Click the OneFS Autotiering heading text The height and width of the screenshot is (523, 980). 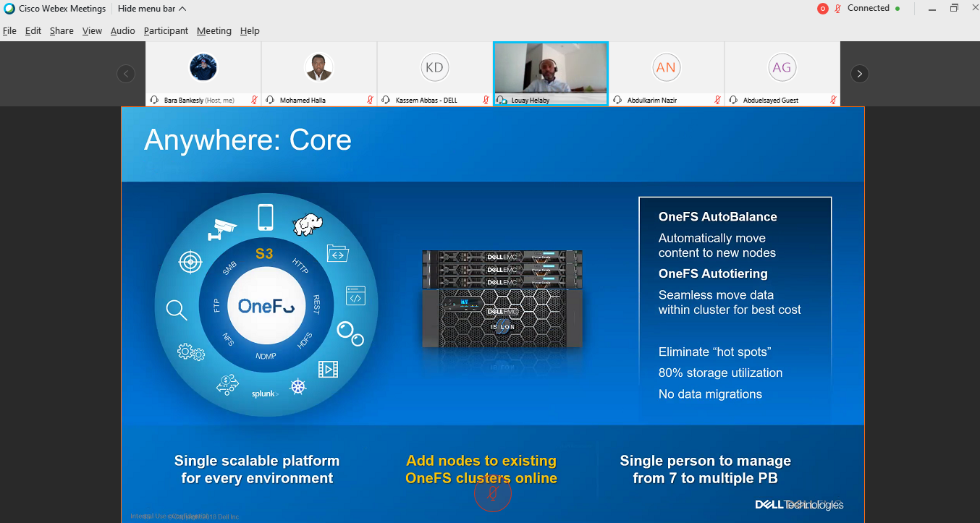[x=713, y=273]
